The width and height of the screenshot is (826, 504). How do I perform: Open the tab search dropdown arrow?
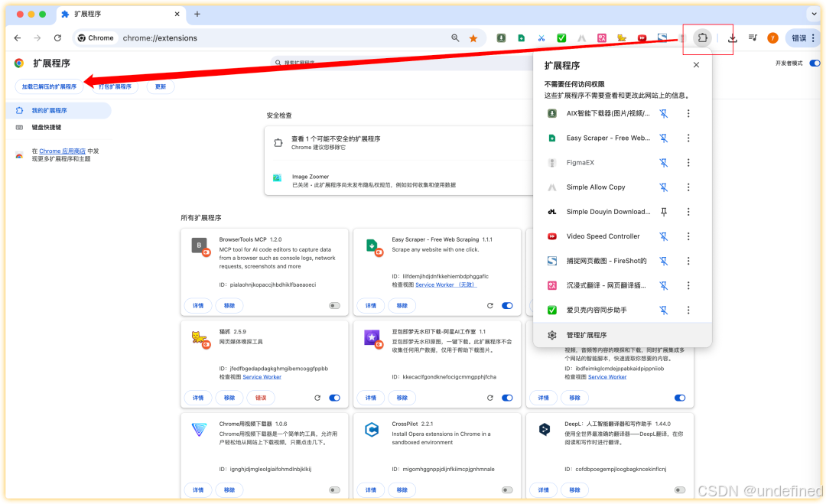tap(814, 15)
